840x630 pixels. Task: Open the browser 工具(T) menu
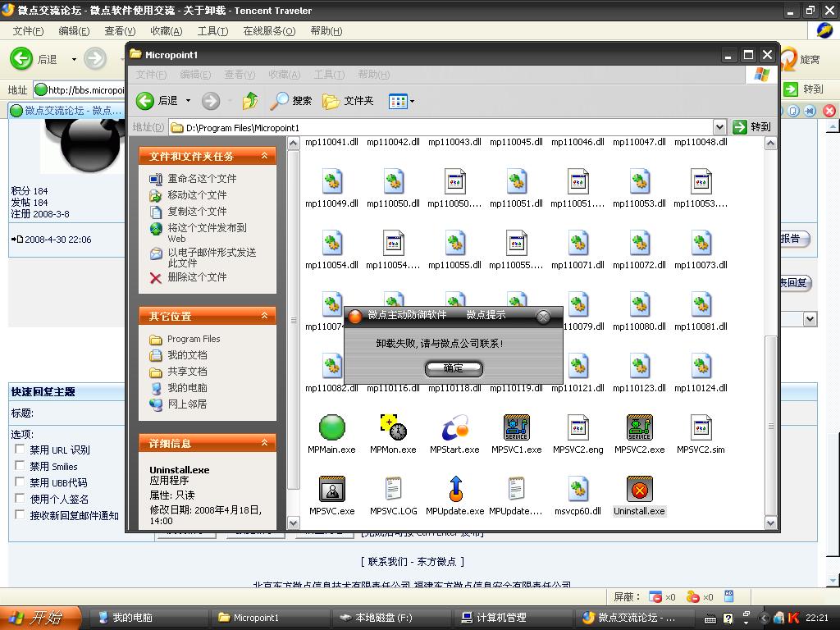tap(212, 31)
